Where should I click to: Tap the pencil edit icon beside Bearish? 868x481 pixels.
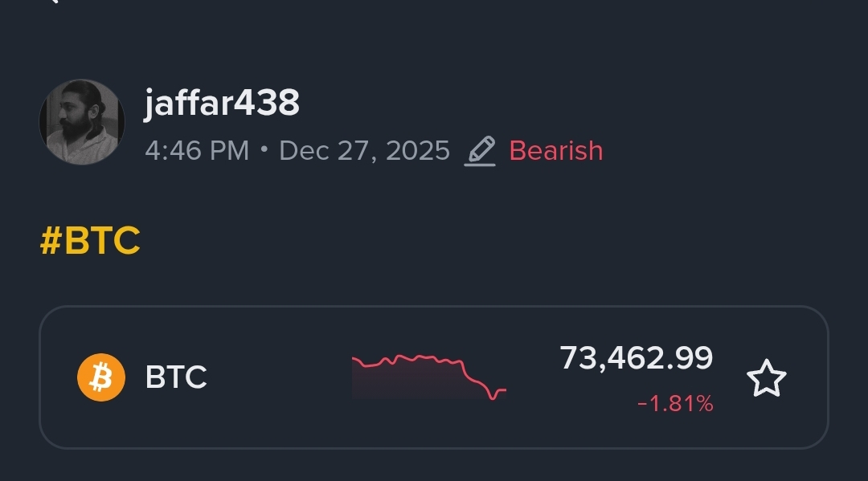point(480,151)
